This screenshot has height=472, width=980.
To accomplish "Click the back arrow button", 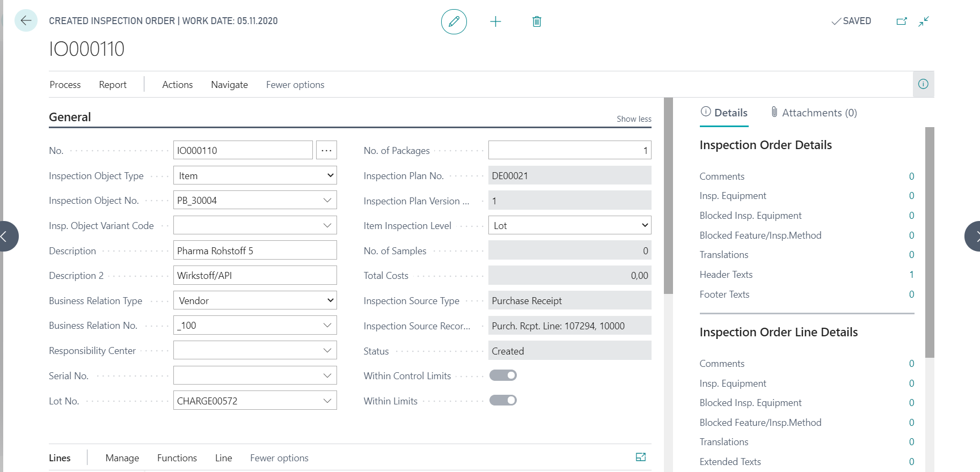I will [x=26, y=21].
